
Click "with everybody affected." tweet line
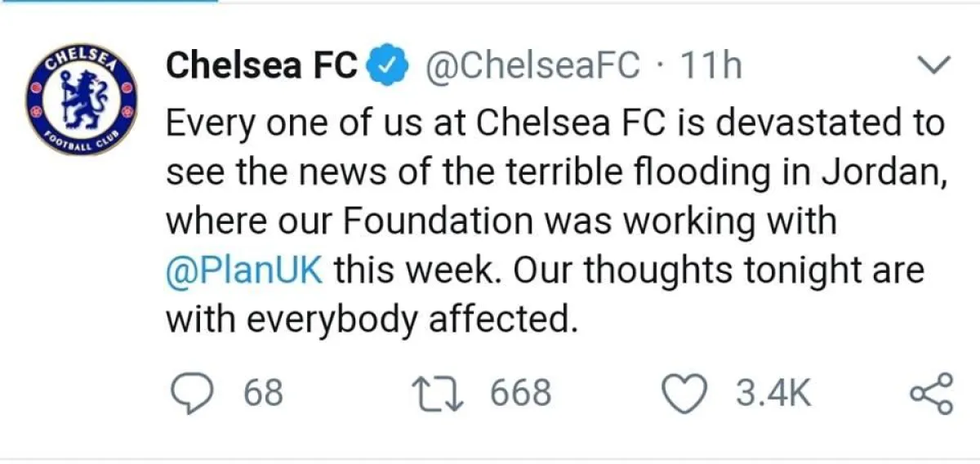[x=372, y=319]
